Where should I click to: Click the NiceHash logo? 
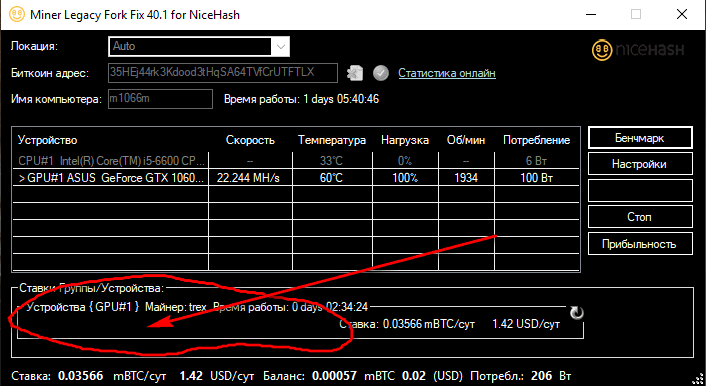[x=638, y=50]
